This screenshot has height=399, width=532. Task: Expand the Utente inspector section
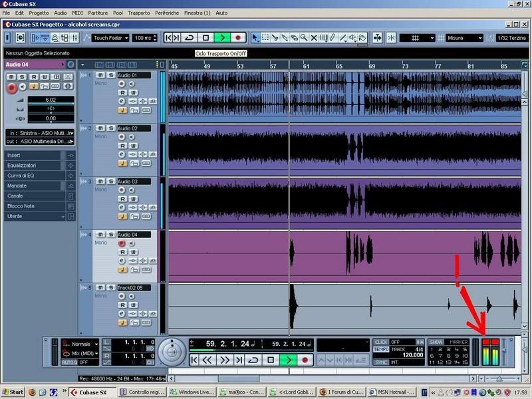tap(35, 216)
